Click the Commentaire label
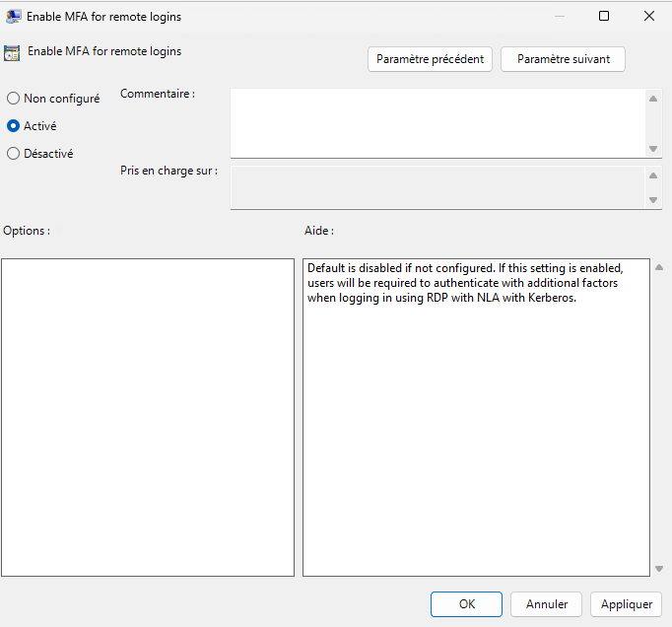The width and height of the screenshot is (672, 627). tap(158, 94)
